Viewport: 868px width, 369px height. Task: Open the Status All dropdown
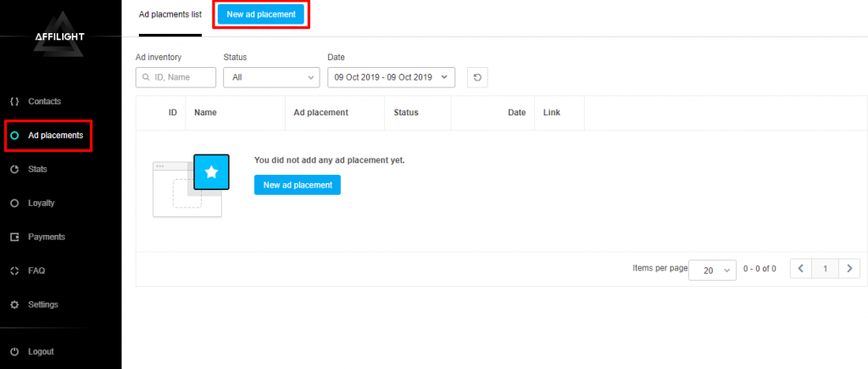(x=271, y=77)
